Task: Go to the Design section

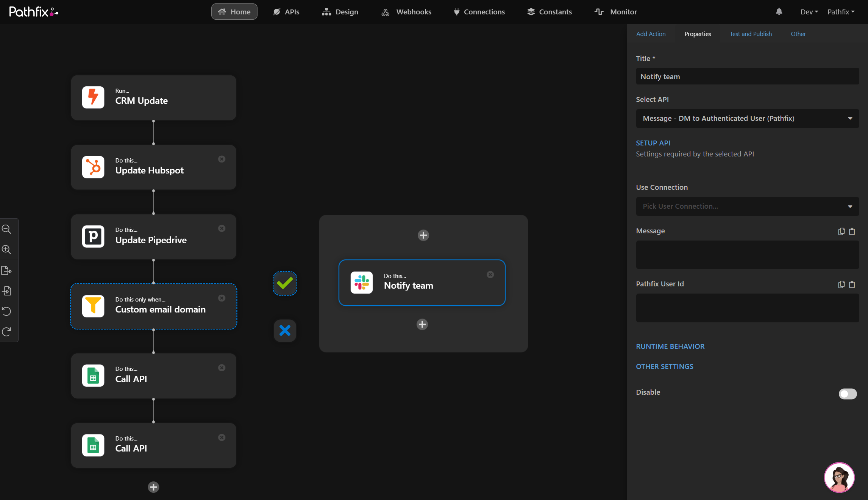Action: pos(340,12)
